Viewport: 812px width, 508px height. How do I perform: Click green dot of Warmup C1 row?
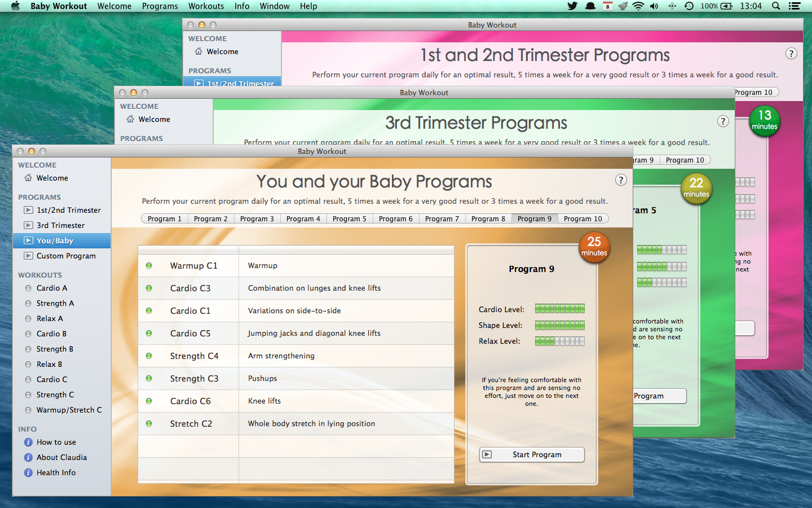click(x=149, y=265)
